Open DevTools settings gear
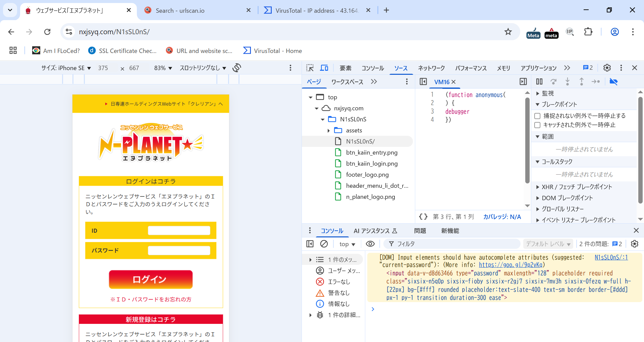 (x=607, y=68)
